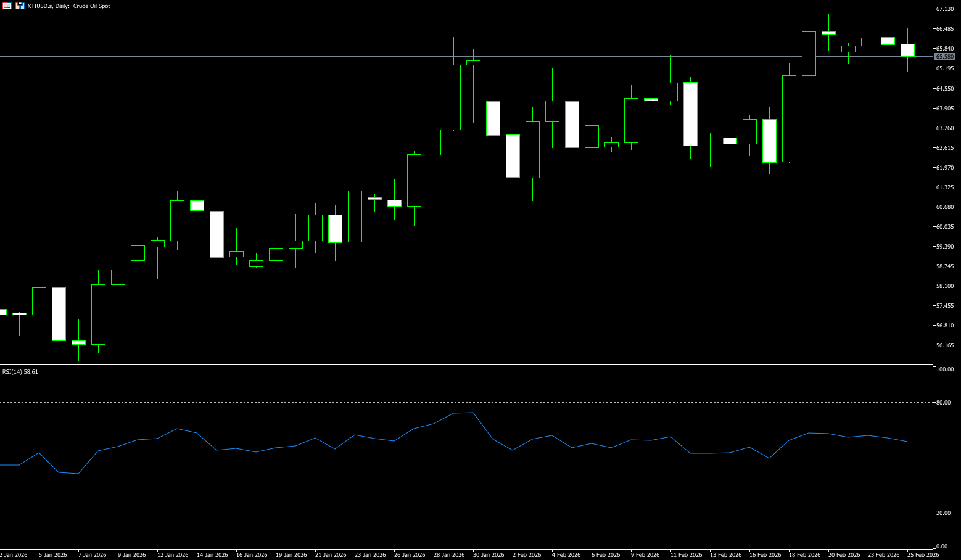961x560 pixels.
Task: Click the large white bearish candle on 12 Feb
Action: click(690, 114)
